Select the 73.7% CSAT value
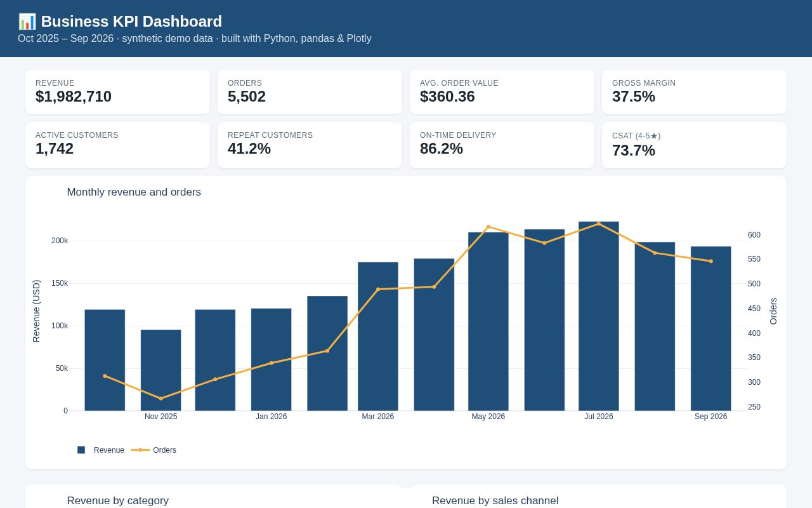Image resolution: width=812 pixels, height=508 pixels. (634, 150)
